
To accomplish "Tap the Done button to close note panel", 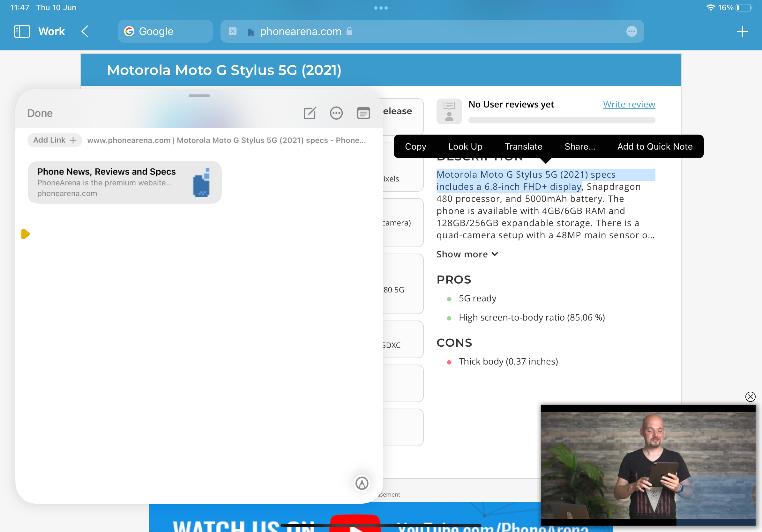I will 41,113.
